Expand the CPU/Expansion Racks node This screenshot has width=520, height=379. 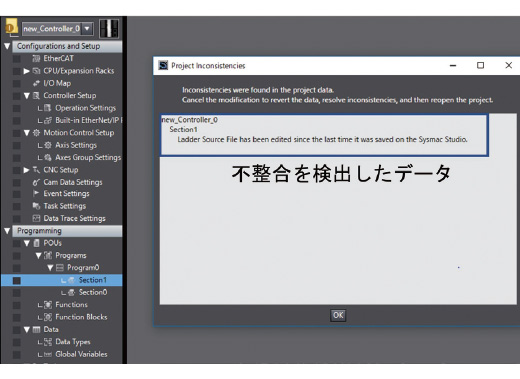pyautogui.click(x=27, y=71)
